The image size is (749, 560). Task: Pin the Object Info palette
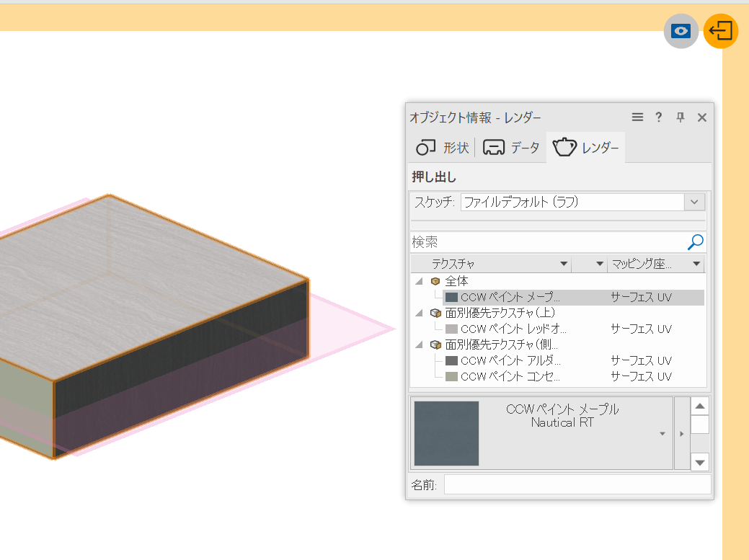click(x=680, y=117)
